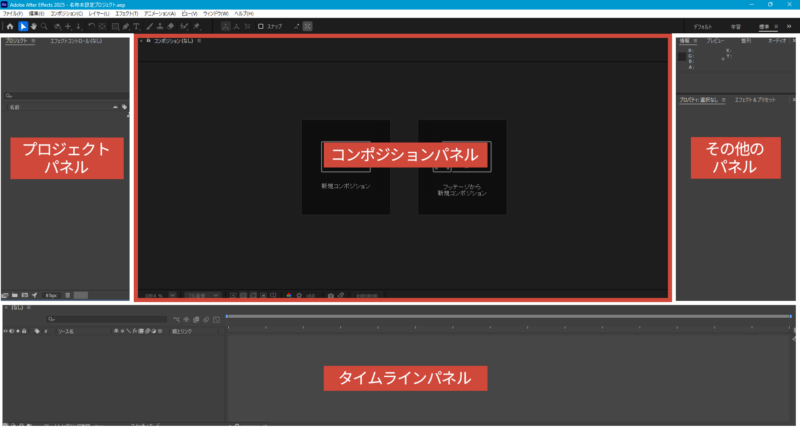Viewport: 800px width, 430px height.
Task: Click the interpret footage icon in Project panel
Action: (5, 295)
